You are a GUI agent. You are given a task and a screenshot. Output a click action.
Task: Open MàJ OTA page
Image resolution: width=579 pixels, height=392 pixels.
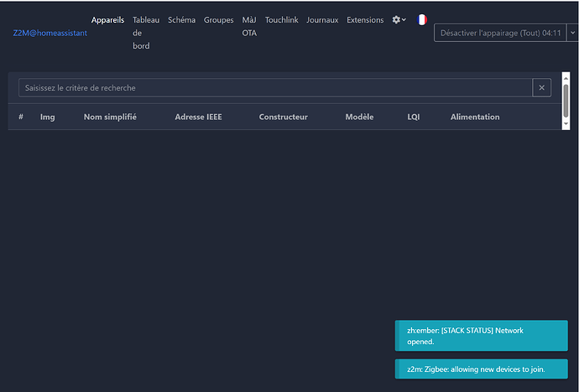[249, 26]
